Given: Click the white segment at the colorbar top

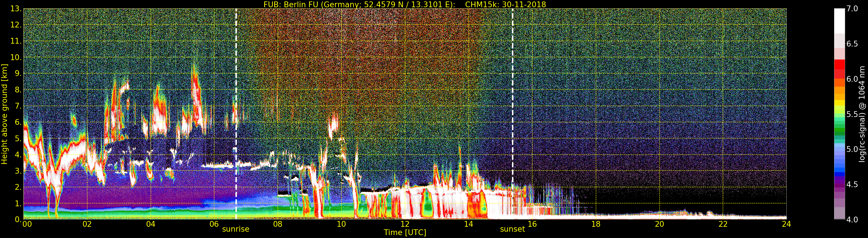Looking at the screenshot, I should click(839, 21).
